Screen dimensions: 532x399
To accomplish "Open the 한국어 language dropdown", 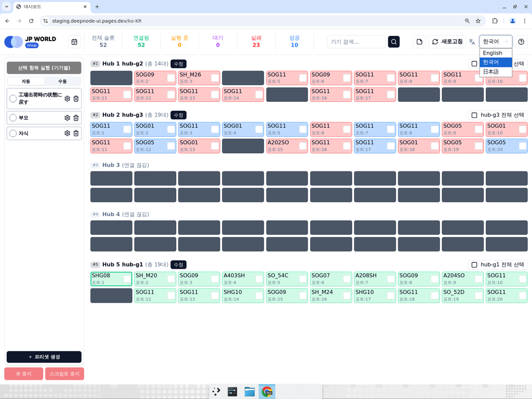I will tap(496, 42).
